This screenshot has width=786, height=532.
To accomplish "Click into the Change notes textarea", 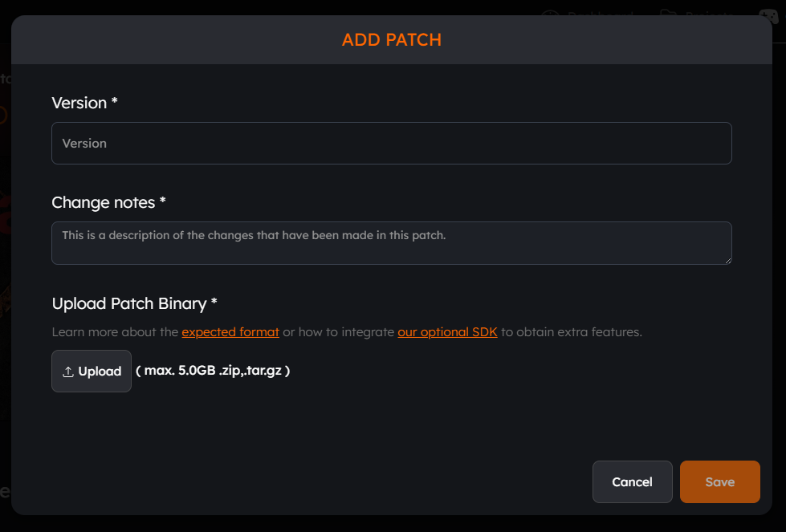I will [x=392, y=243].
